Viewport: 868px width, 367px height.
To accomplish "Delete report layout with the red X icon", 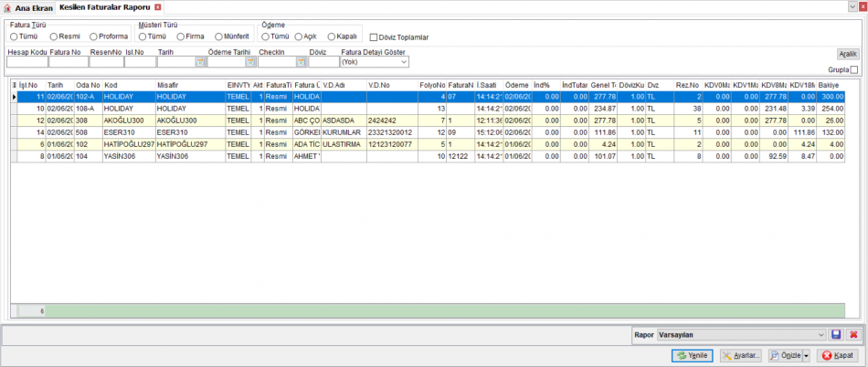I will [853, 335].
